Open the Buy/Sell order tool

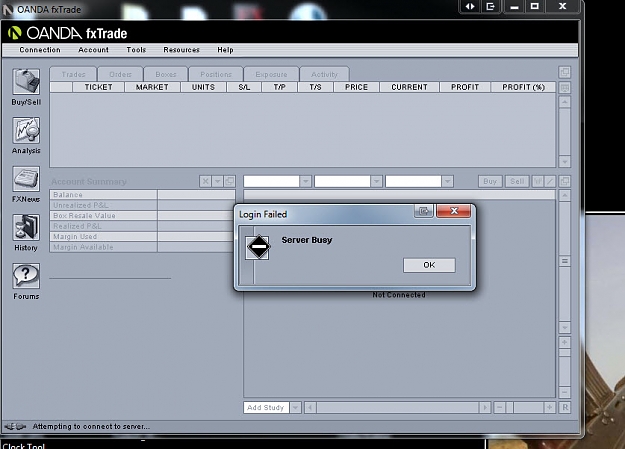pos(26,87)
